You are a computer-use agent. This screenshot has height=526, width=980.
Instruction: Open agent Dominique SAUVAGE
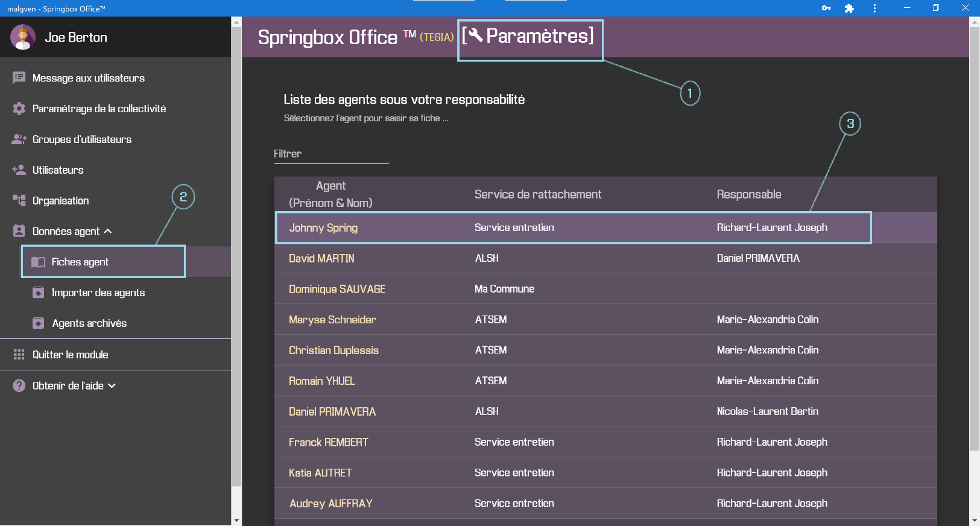[x=337, y=289]
